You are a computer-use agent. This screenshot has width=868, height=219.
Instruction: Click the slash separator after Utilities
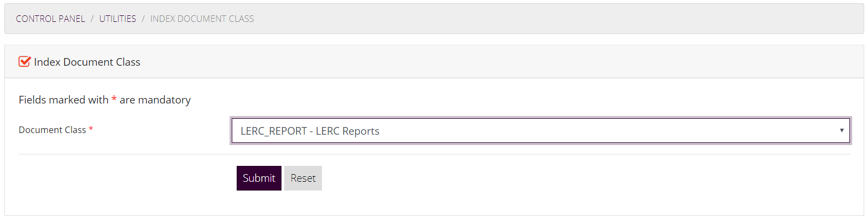143,19
